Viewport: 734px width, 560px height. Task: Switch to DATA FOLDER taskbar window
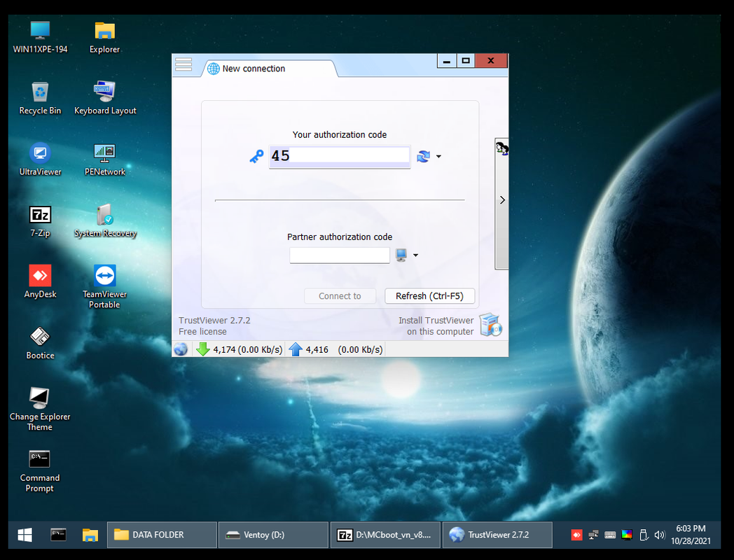point(162,535)
